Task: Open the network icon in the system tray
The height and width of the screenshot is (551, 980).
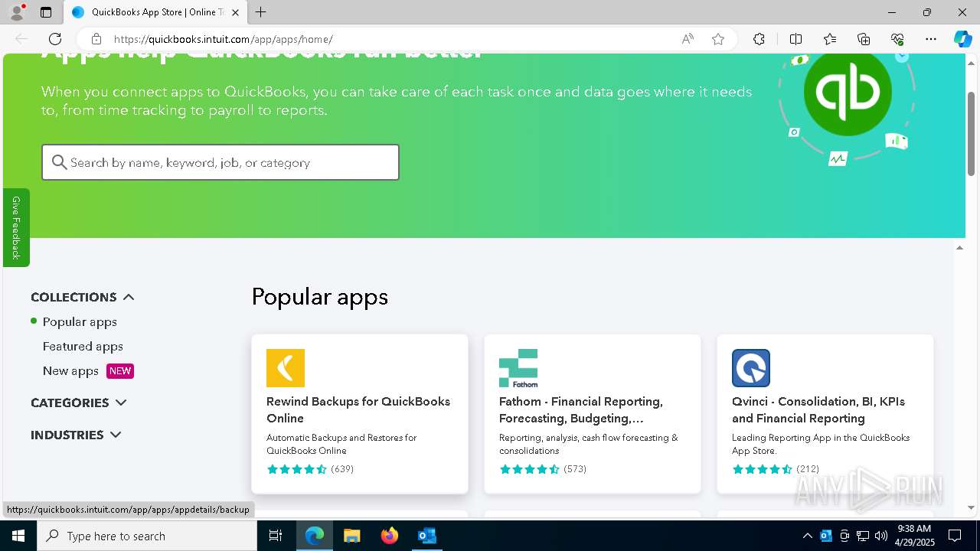Action: 863,536
